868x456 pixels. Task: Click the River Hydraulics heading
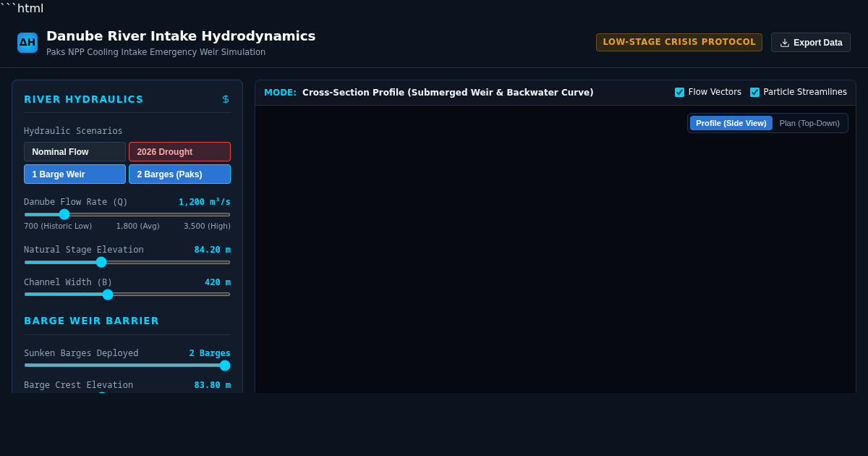point(84,99)
